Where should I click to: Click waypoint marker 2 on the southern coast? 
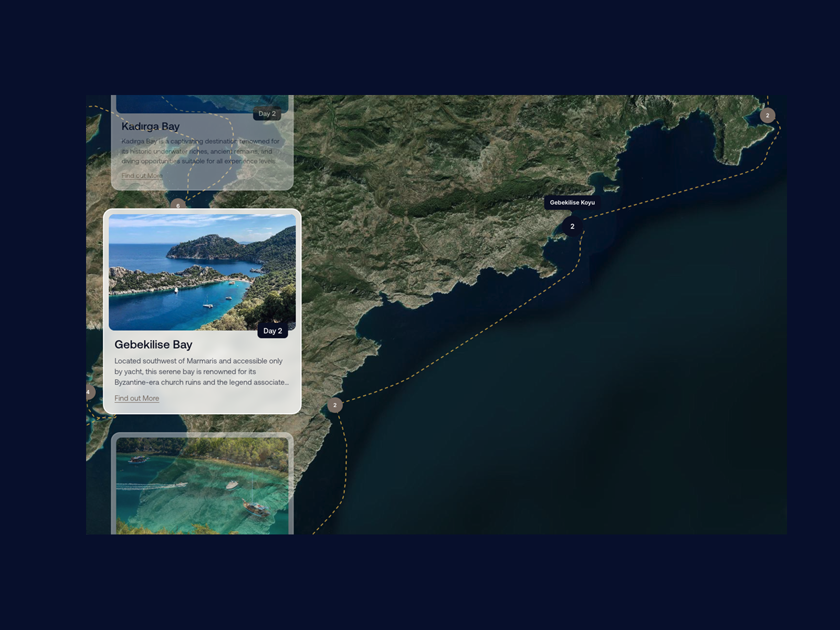point(335,405)
